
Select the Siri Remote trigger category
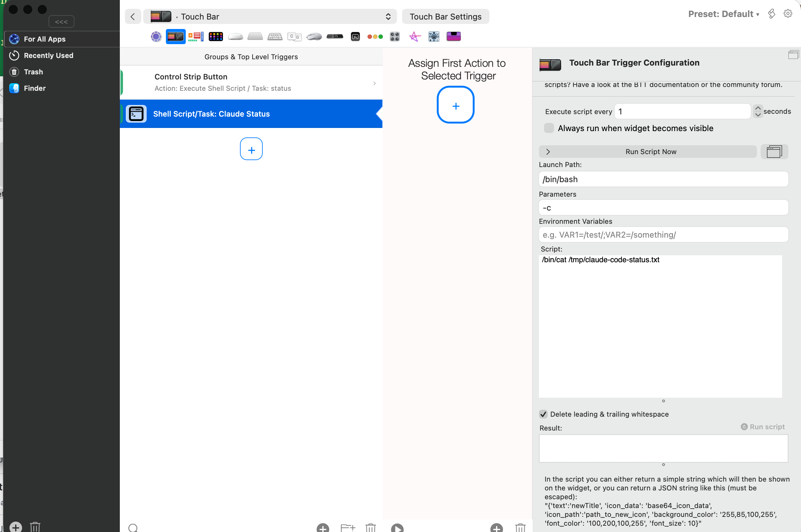335,36
